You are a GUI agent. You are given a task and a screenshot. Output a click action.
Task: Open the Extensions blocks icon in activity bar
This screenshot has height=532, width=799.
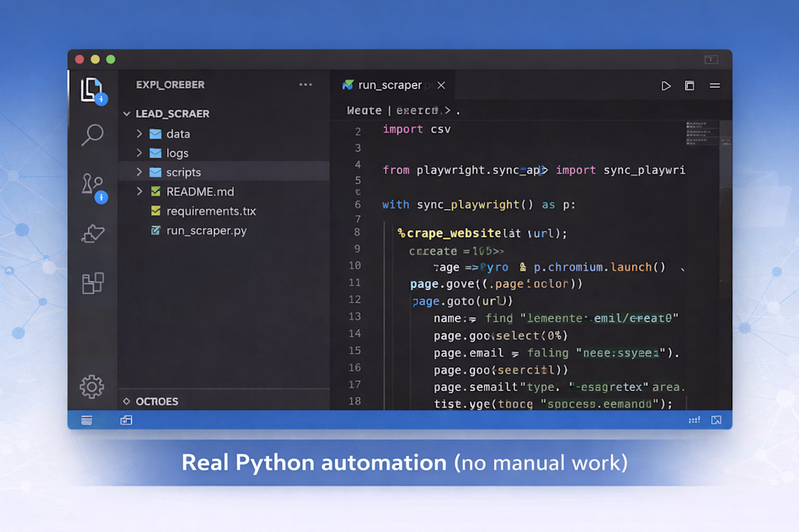coord(93,282)
